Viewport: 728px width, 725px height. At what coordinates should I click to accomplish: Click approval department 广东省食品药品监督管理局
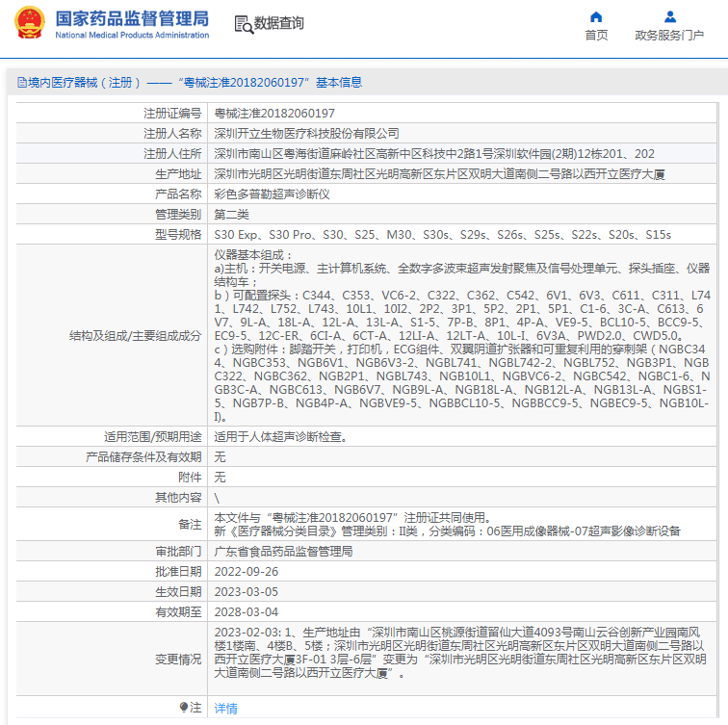pyautogui.click(x=283, y=552)
